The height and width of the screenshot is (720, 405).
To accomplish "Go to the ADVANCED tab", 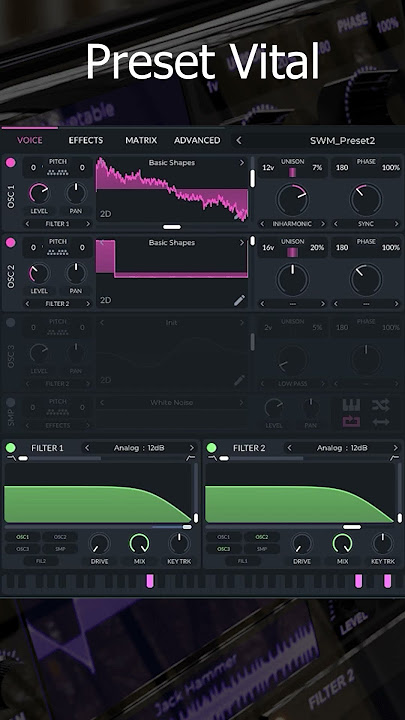I will [197, 141].
